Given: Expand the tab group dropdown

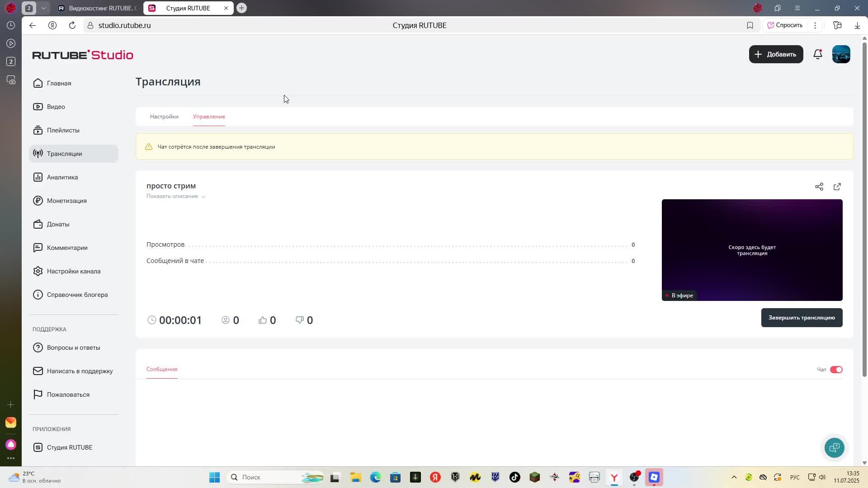Looking at the screenshot, I should point(43,8).
